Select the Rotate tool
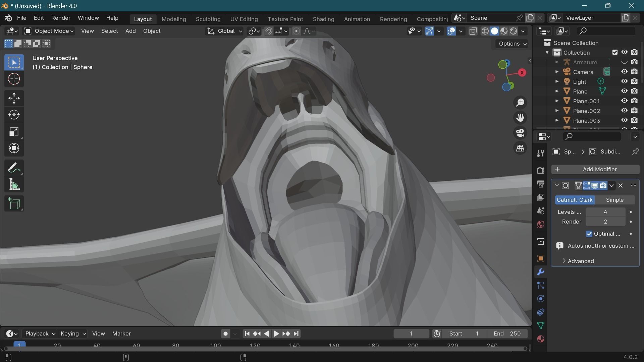The width and height of the screenshot is (644, 362). [x=14, y=115]
